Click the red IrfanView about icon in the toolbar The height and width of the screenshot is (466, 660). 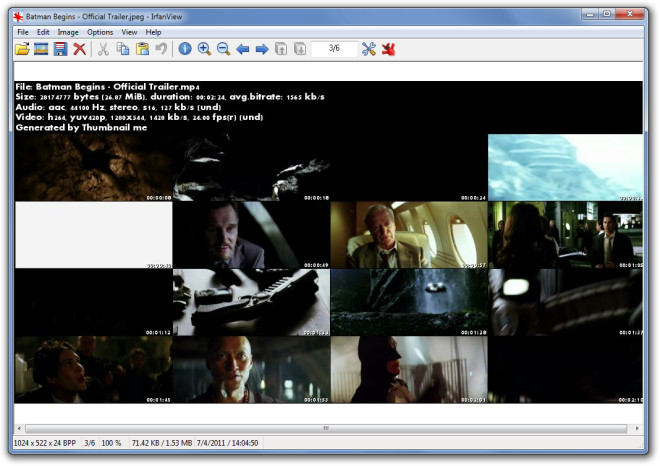pos(388,49)
